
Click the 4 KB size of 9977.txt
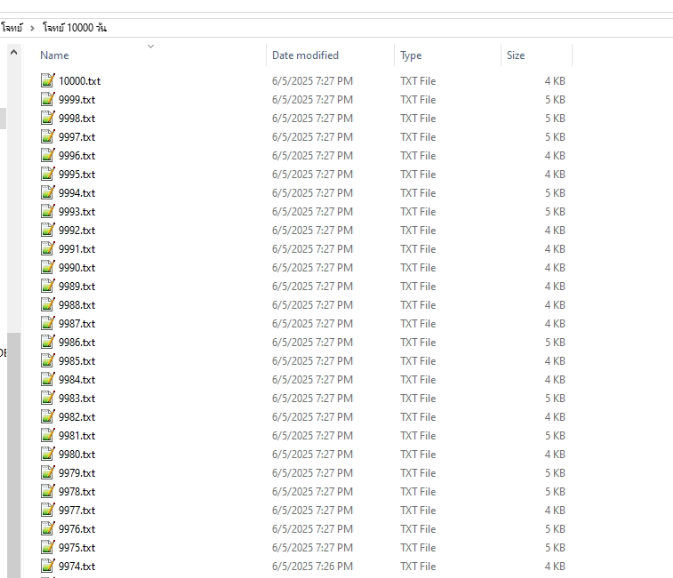[555, 510]
